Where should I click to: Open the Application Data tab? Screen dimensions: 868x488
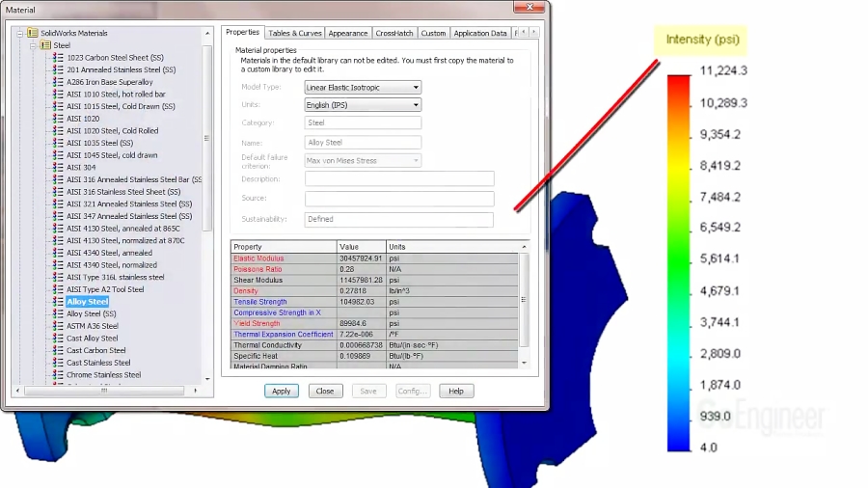click(480, 33)
